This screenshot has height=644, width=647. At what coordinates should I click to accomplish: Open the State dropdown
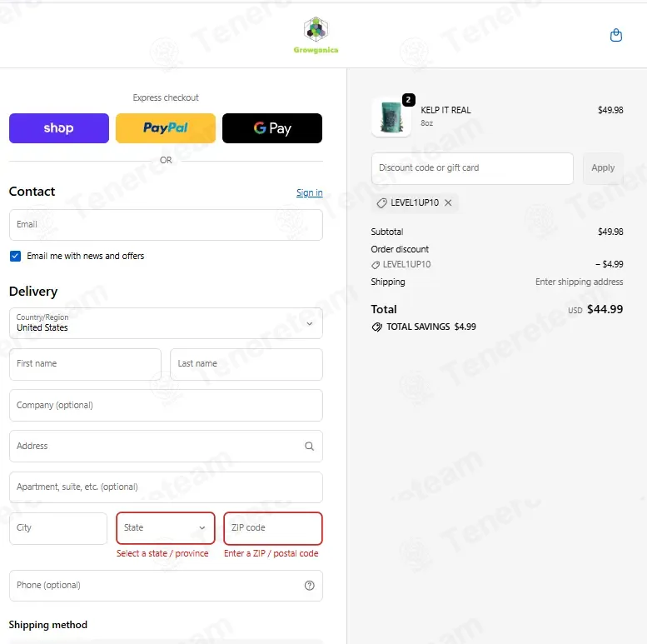coord(166,528)
